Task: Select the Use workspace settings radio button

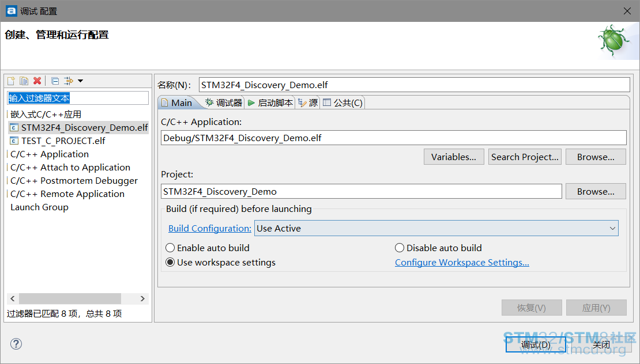Action: 170,263
